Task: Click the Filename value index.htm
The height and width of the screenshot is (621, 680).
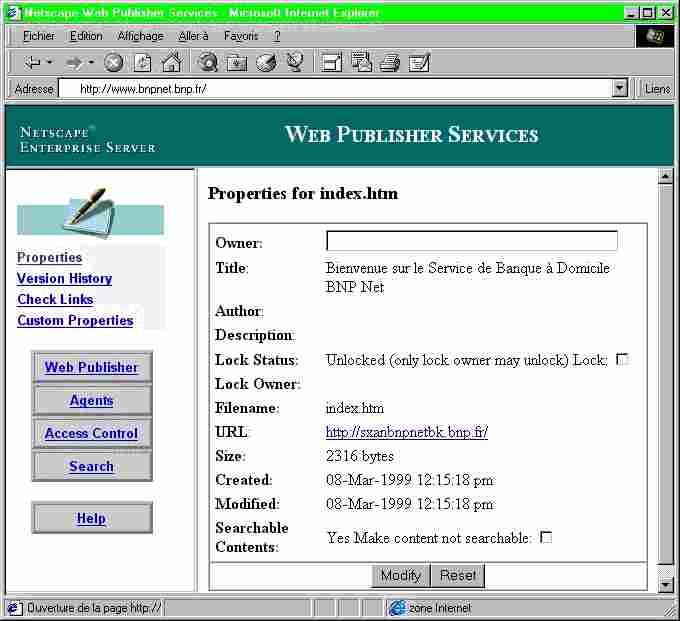Action: click(x=355, y=408)
